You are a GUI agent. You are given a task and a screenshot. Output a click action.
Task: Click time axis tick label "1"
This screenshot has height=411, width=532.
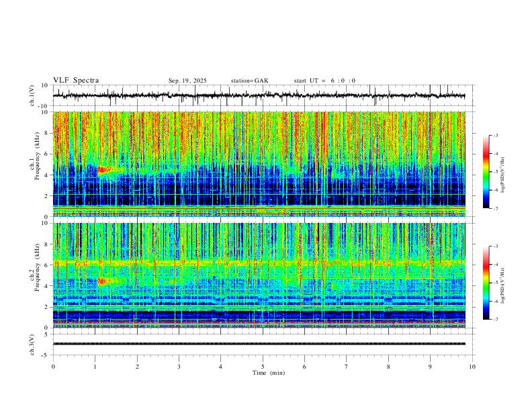pyautogui.click(x=95, y=367)
